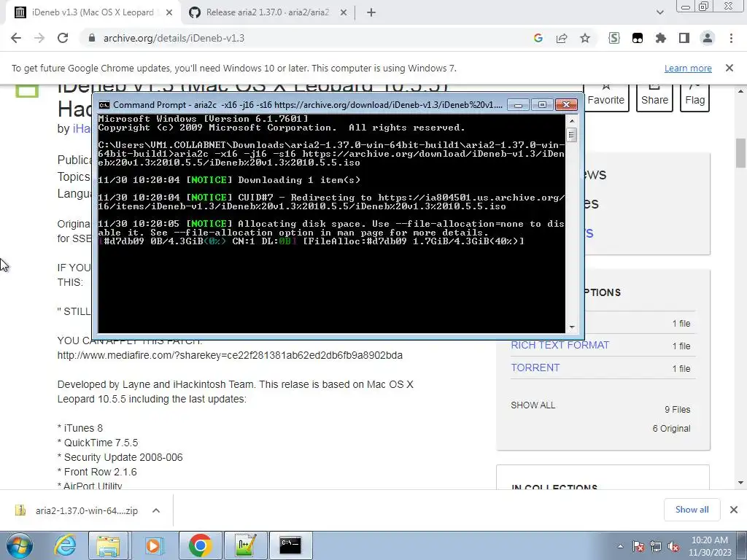Image resolution: width=747 pixels, height=560 pixels.
Task: Open the tab search dropdown arrow
Action: [x=659, y=12]
